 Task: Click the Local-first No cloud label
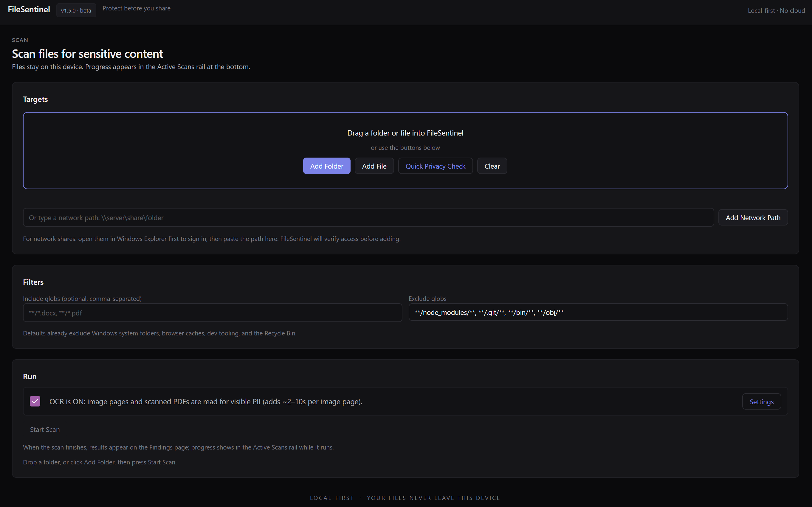[776, 11]
